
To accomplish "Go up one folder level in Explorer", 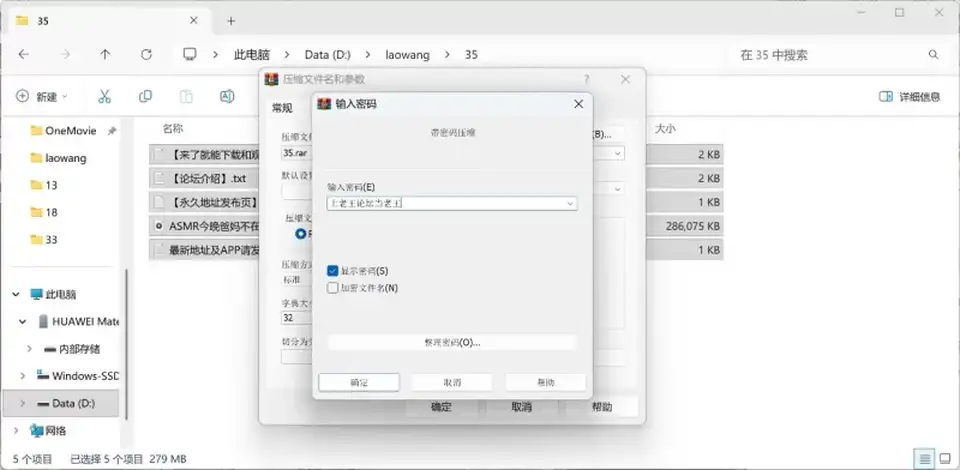I will point(105,54).
